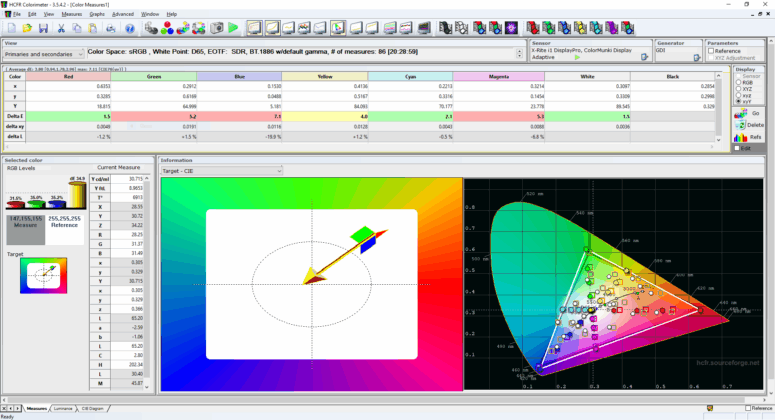Save the measures with the floppy icon
775x420 pixels.
tap(43, 28)
